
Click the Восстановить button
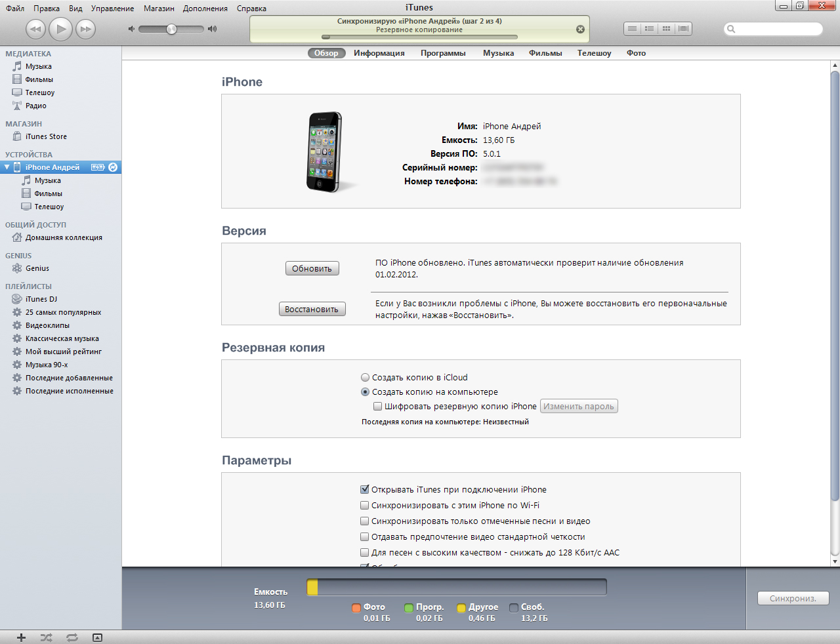(x=312, y=309)
